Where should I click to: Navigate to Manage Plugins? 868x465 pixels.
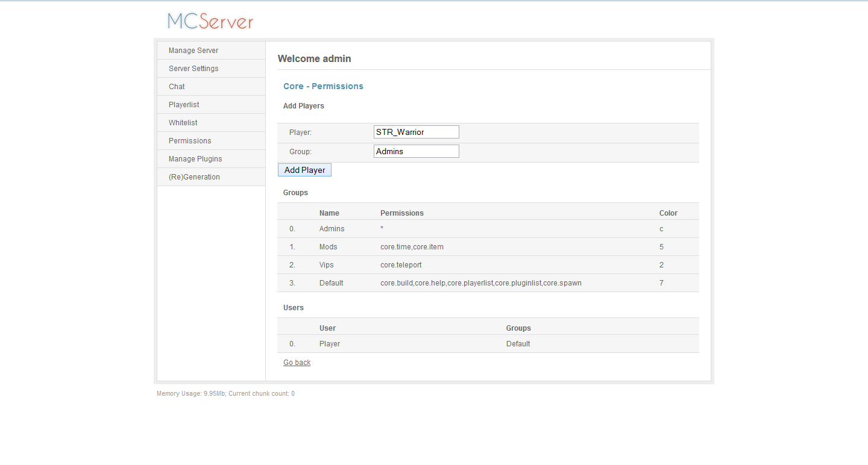[195, 159]
